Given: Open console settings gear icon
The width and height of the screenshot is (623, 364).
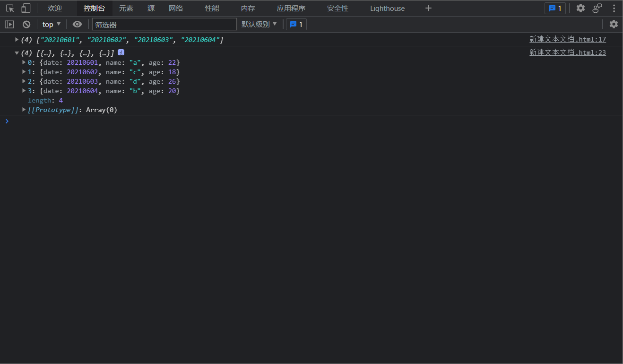Looking at the screenshot, I should point(614,24).
